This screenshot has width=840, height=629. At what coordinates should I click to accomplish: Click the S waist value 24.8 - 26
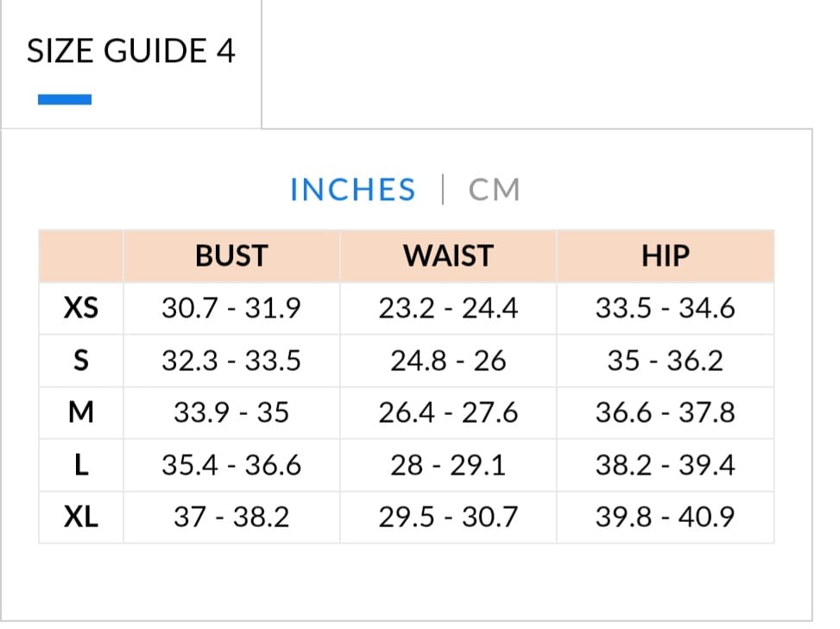pos(448,361)
